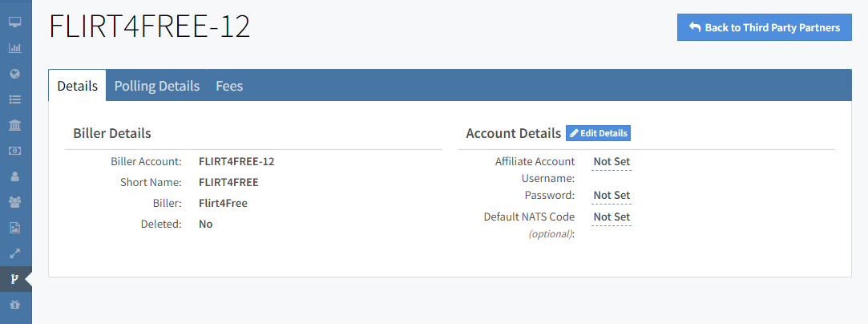
Task: Click the Password Not Set value
Action: click(612, 196)
